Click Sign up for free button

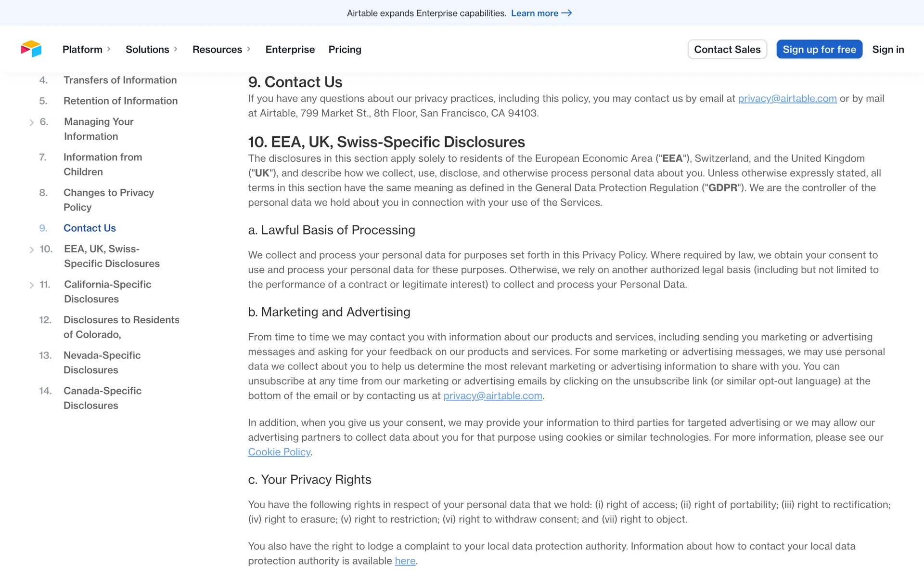coord(819,49)
